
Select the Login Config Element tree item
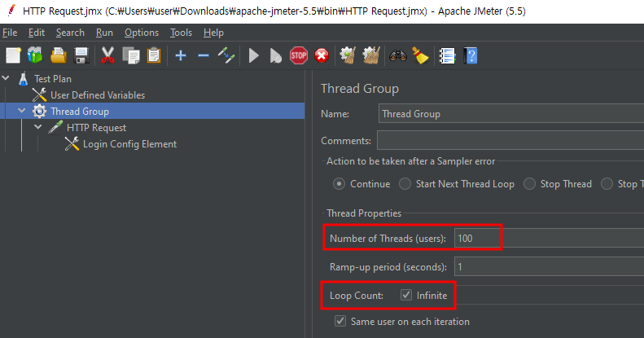pyautogui.click(x=129, y=144)
